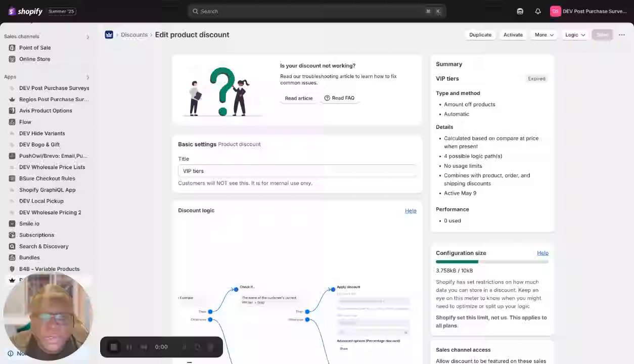The height and width of the screenshot is (364, 634).
Task: Open DEV Hide Variants in the sidebar
Action: coord(42,133)
